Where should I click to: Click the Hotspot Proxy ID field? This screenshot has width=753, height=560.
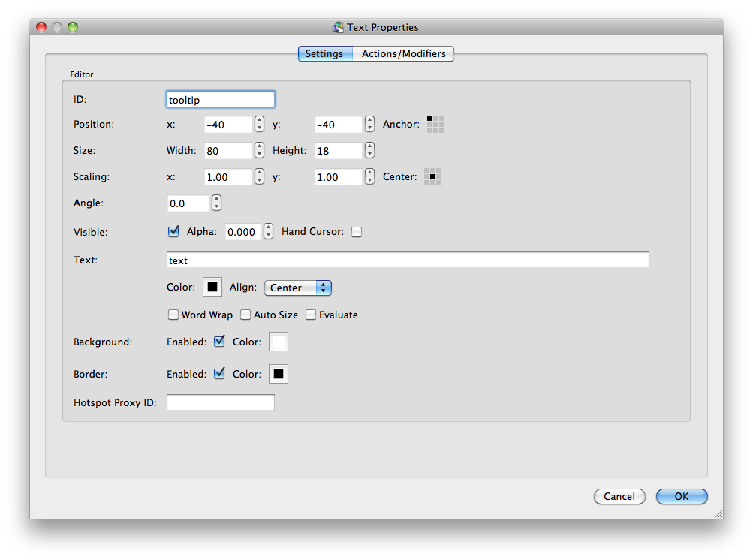221,403
